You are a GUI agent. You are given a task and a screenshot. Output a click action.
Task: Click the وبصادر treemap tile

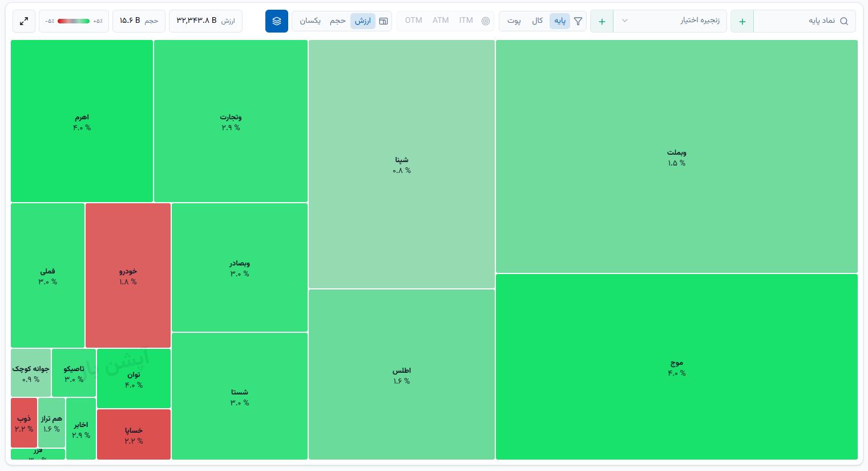(240, 267)
